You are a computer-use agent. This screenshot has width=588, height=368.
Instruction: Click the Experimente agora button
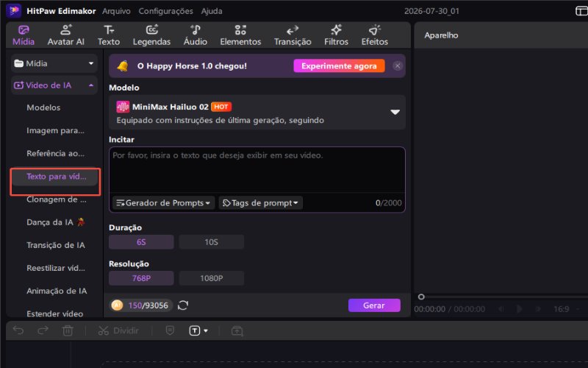point(339,66)
